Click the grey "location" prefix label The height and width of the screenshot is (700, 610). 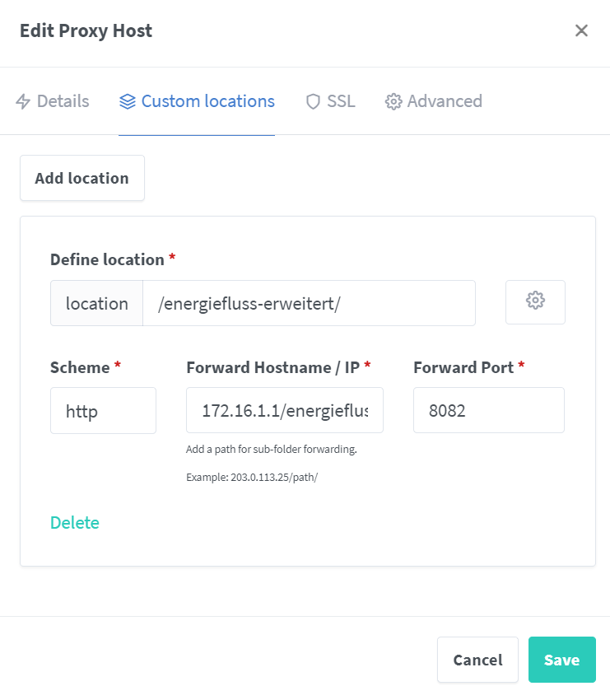tap(97, 303)
